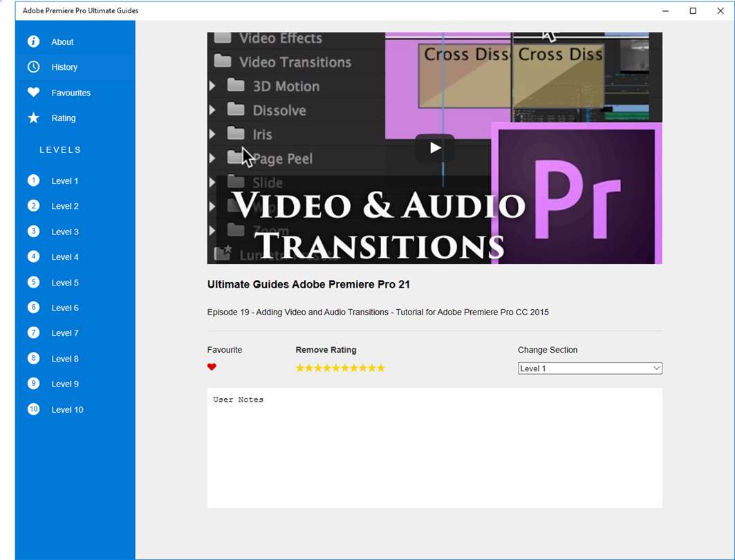Click the About info icon
Screen dimensions: 735x560
(33, 41)
